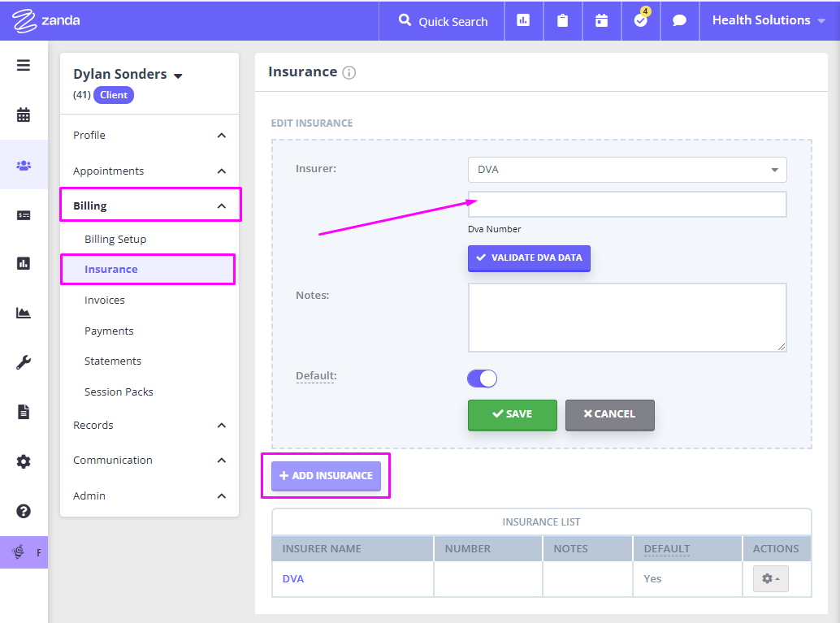The image size is (840, 623).
Task: Open the hamburger menu icon
Action: click(24, 66)
